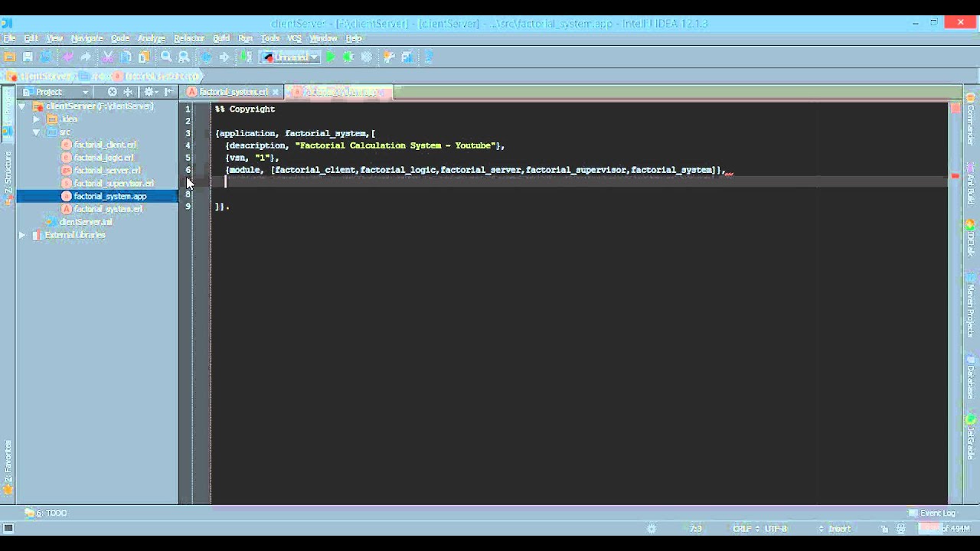Click the Collapse All icon in Project panel
The width and height of the screenshot is (980, 551).
pyautogui.click(x=128, y=92)
